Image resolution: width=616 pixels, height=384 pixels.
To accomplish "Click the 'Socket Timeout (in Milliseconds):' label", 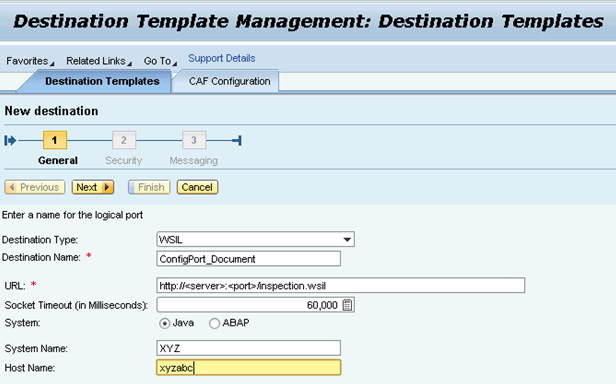I will (76, 305).
